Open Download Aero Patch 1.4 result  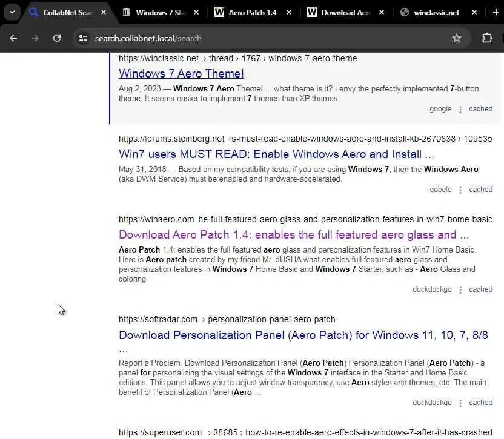click(x=294, y=234)
